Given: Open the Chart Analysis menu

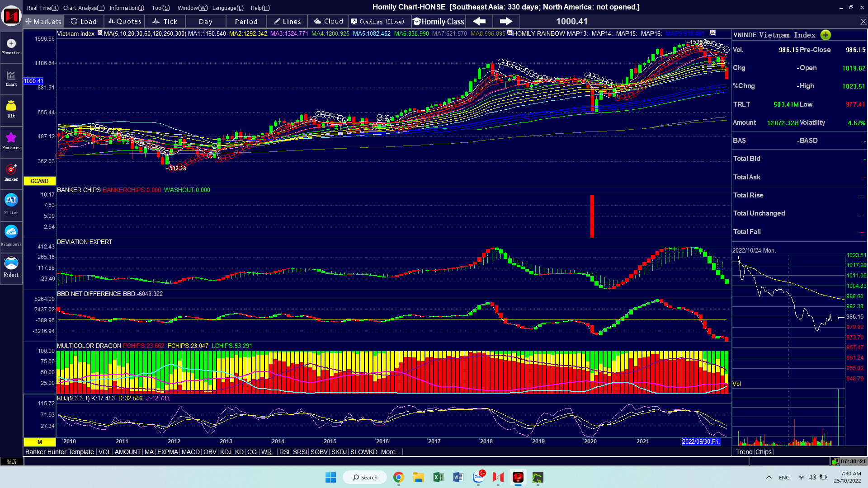Looking at the screenshot, I should click(x=84, y=8).
